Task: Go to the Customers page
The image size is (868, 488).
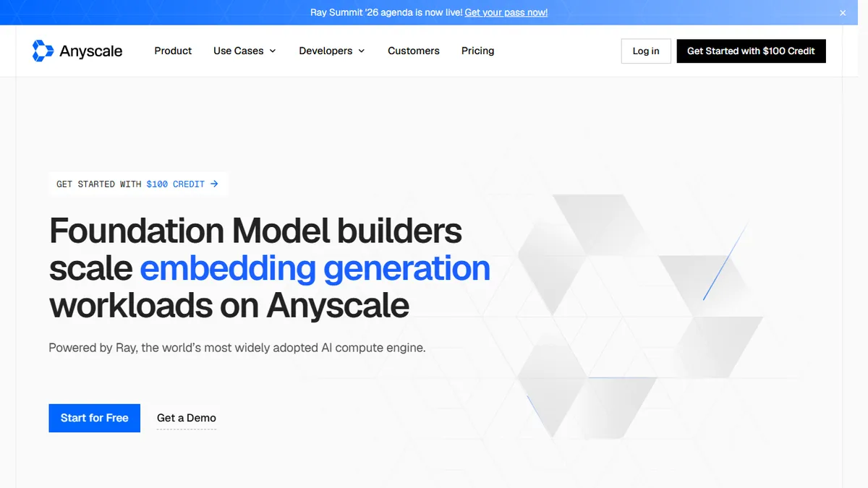Action: click(414, 51)
